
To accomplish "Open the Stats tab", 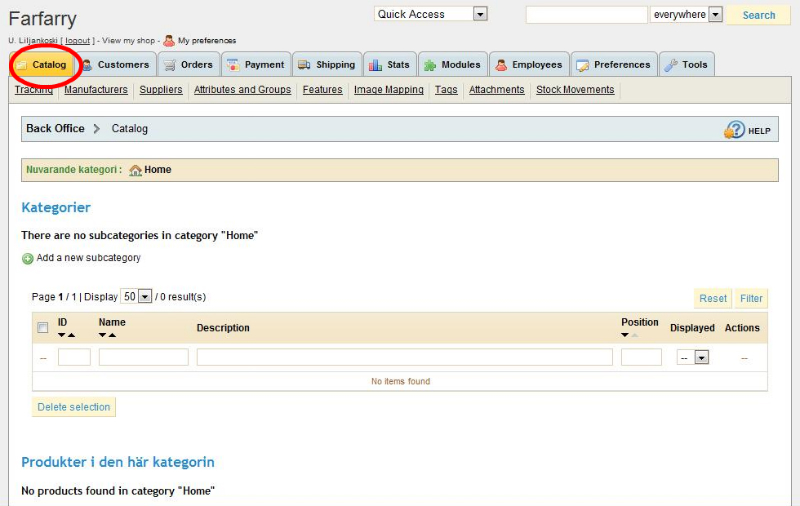I will (x=390, y=65).
